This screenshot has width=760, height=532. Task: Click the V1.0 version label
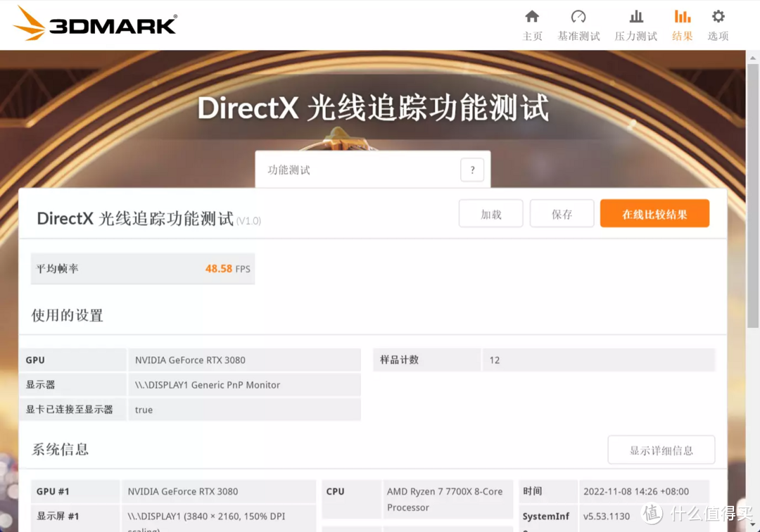(x=248, y=221)
